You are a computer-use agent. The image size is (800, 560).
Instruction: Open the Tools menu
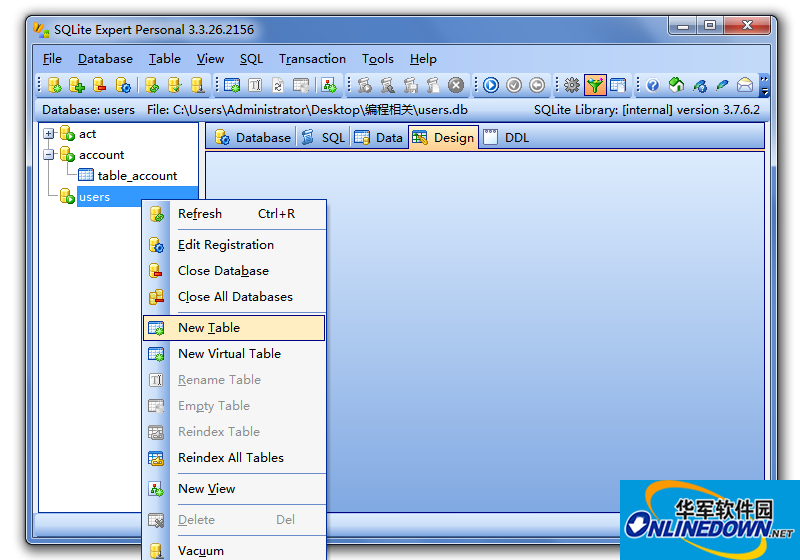378,59
